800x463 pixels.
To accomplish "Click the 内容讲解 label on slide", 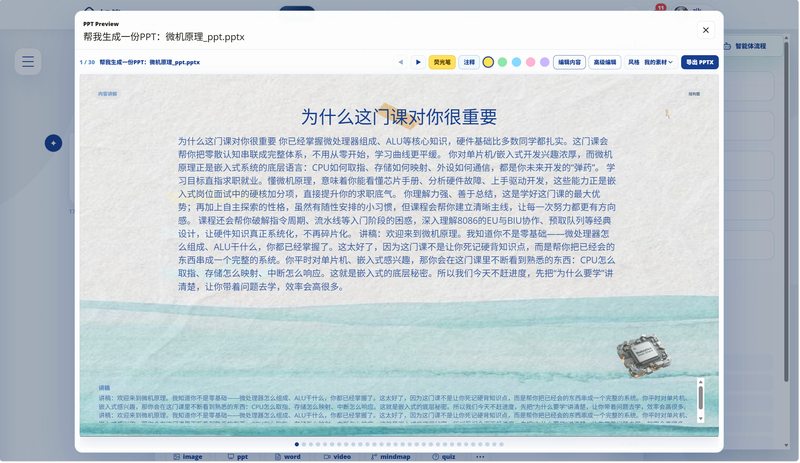I will (108, 94).
